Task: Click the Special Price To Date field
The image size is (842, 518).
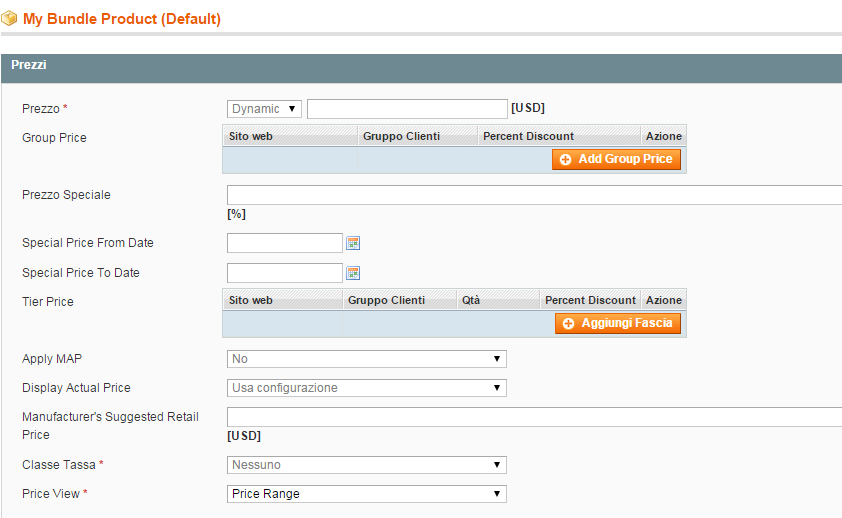Action: (285, 273)
